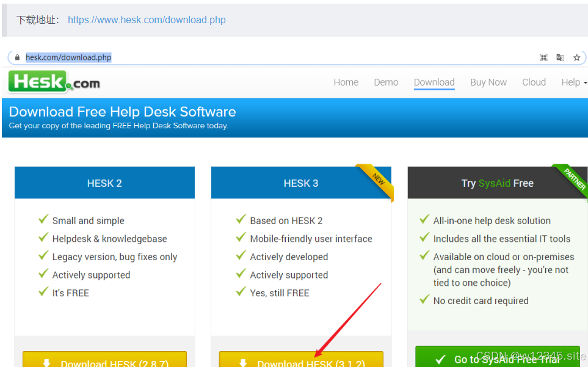The image size is (588, 367).
Task: Bookmark the page with the star icon
Action: 577,57
